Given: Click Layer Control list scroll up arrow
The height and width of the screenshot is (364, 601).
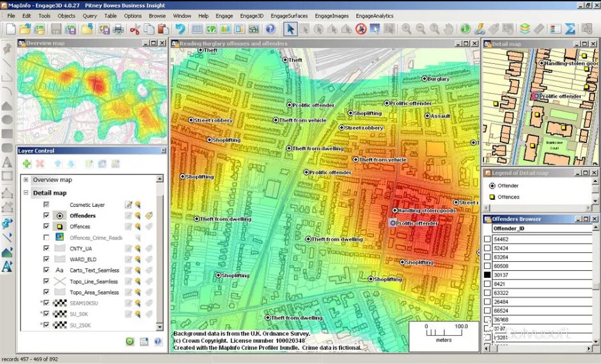Looking at the screenshot, I should coord(160,179).
